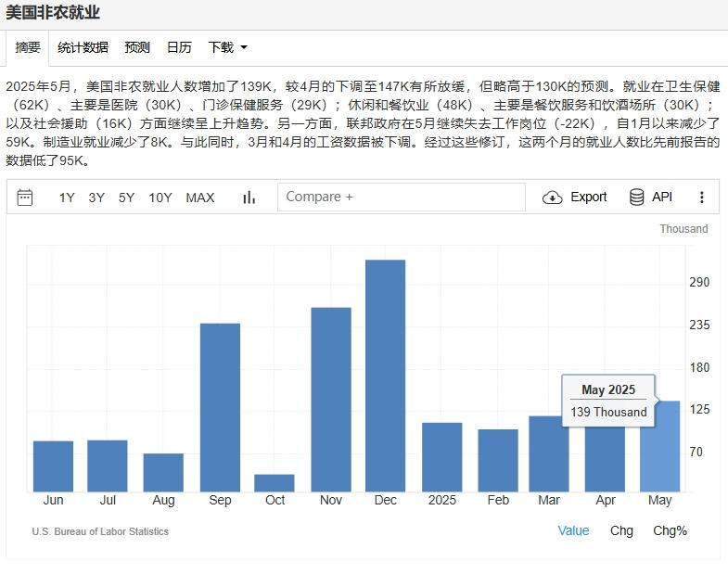The height and width of the screenshot is (587, 728).
Task: Click the '2025' x-axis label
Action: tap(442, 500)
